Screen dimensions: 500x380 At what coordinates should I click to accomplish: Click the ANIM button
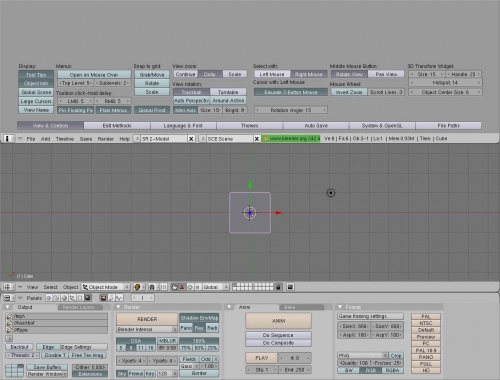coord(278,321)
